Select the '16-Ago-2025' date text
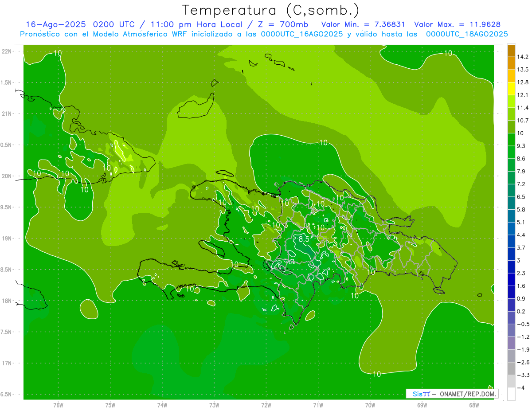The image size is (532, 411). pyautogui.click(x=56, y=24)
